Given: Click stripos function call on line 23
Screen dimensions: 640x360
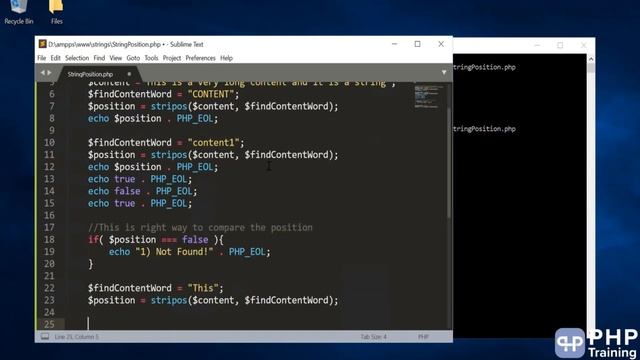Looking at the screenshot, I should (x=169, y=300).
